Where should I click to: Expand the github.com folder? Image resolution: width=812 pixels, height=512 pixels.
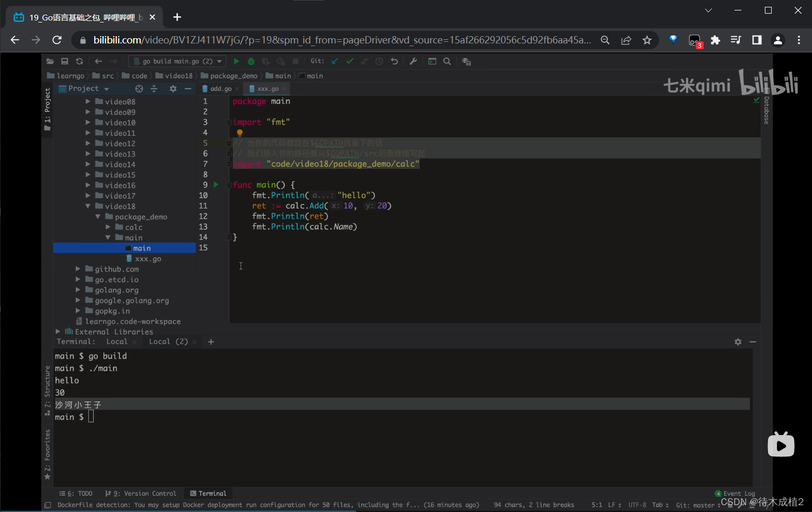tap(78, 269)
